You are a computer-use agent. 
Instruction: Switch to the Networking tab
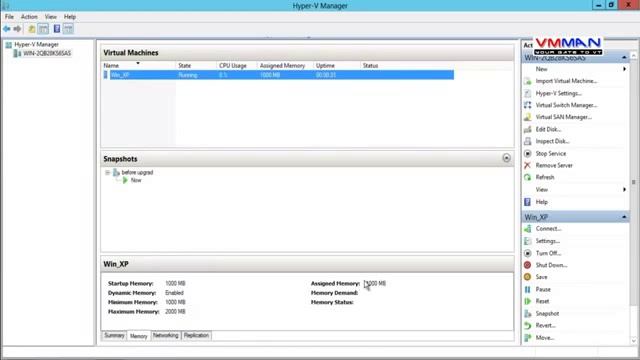coord(166,336)
